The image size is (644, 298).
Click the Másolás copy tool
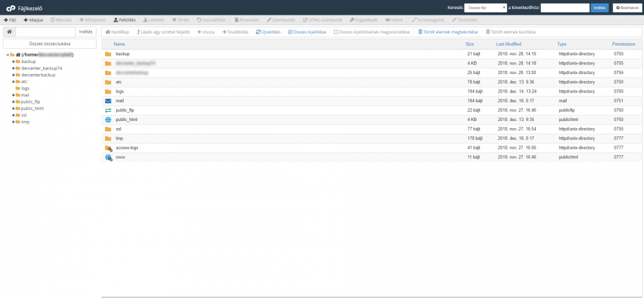tap(61, 20)
